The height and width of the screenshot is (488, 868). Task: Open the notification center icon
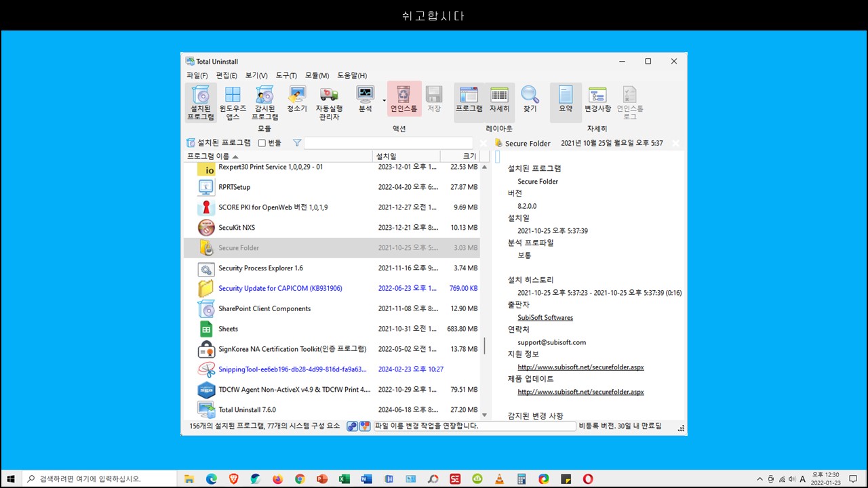pos(853,479)
